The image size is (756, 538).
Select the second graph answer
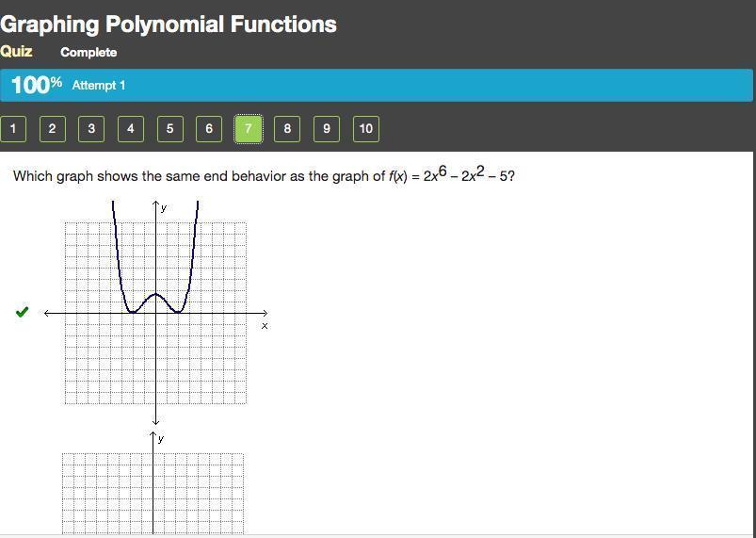click(x=153, y=490)
